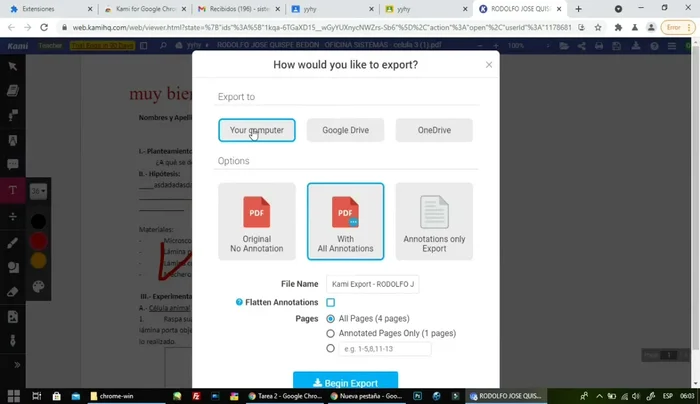Choose the black text color swatch
Screen dimensions: 700x404
click(x=38, y=221)
